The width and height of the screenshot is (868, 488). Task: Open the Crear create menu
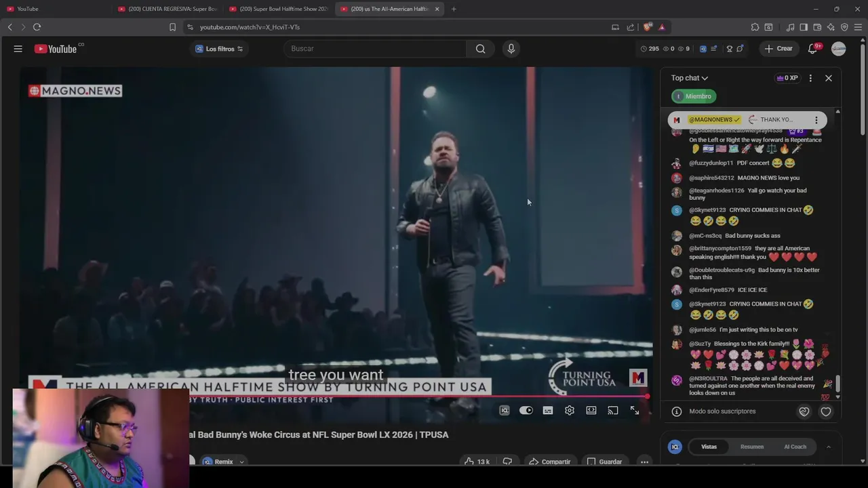[x=778, y=49]
